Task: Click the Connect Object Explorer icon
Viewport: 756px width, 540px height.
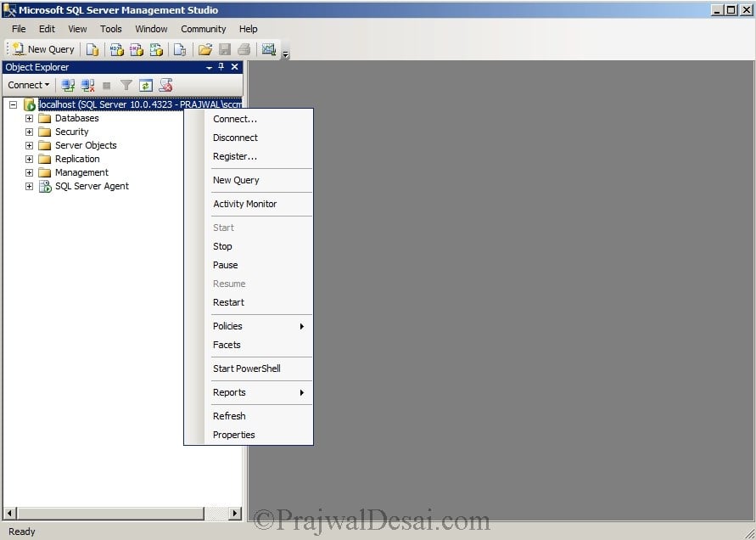Action: (x=68, y=86)
